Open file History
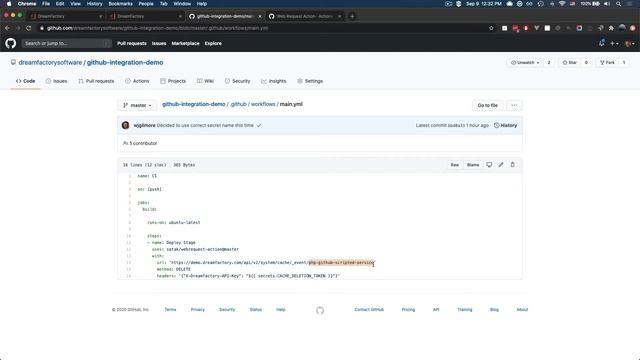The image size is (640, 360). coord(505,125)
